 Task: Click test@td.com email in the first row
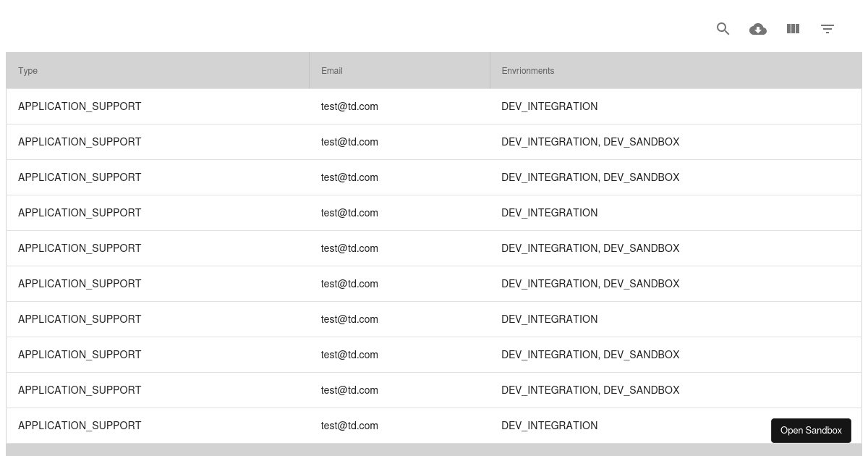point(349,106)
